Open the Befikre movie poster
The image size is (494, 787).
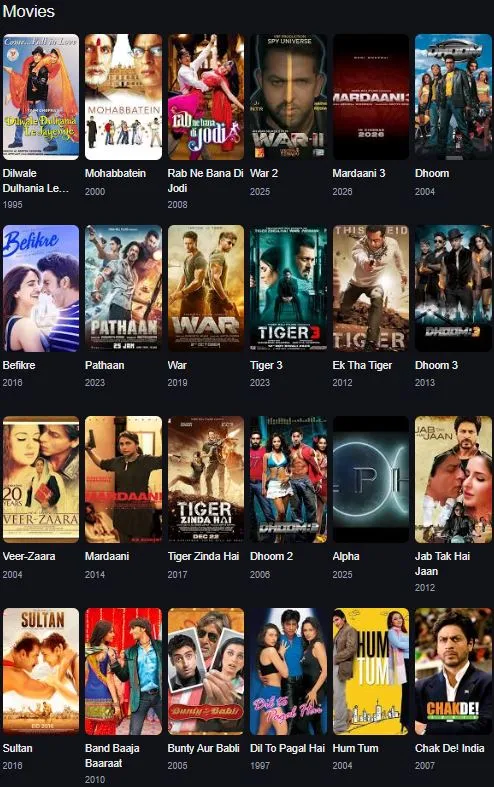point(41,288)
